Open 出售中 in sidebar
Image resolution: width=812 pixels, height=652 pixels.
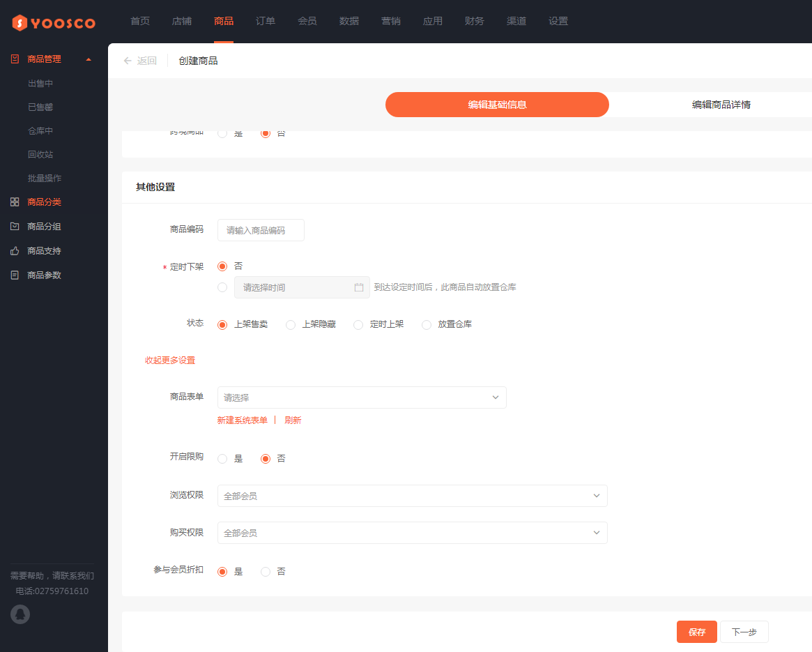[40, 84]
